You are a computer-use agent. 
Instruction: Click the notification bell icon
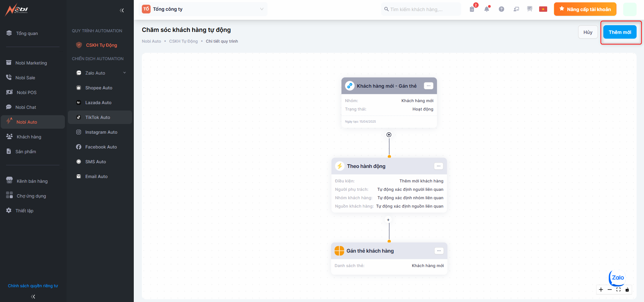click(486, 9)
